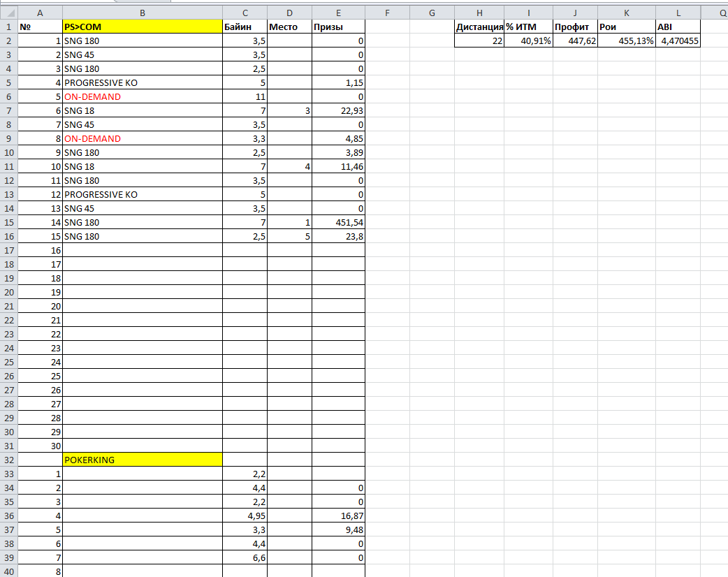Click the % ИТМ header cell
This screenshot has width=728, height=577.
click(528, 27)
